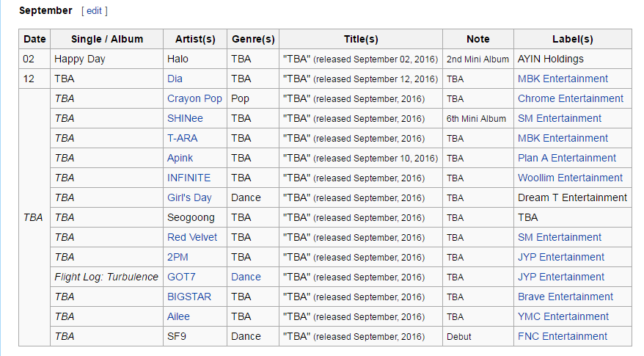Click the Girl's Day link
Image resolution: width=644 pixels, height=356 pixels.
(189, 197)
